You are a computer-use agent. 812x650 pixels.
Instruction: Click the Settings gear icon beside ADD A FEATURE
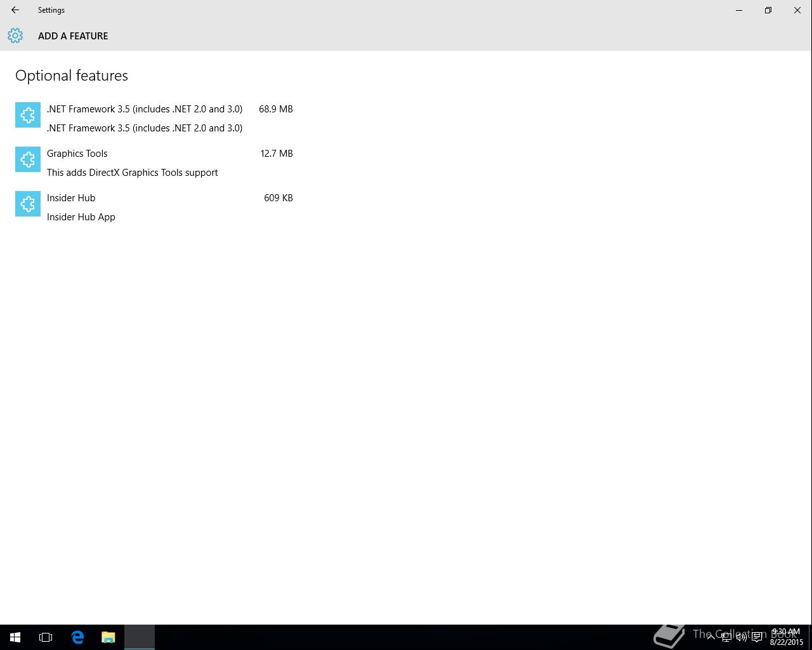pos(15,36)
